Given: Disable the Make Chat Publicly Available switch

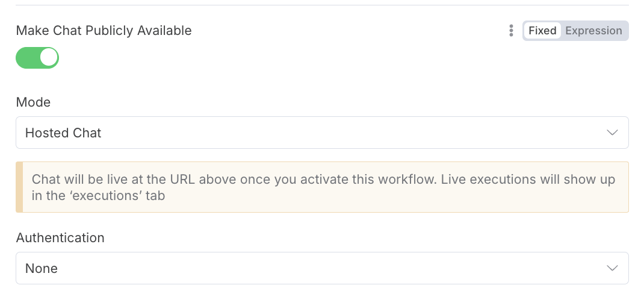Looking at the screenshot, I should [x=37, y=58].
